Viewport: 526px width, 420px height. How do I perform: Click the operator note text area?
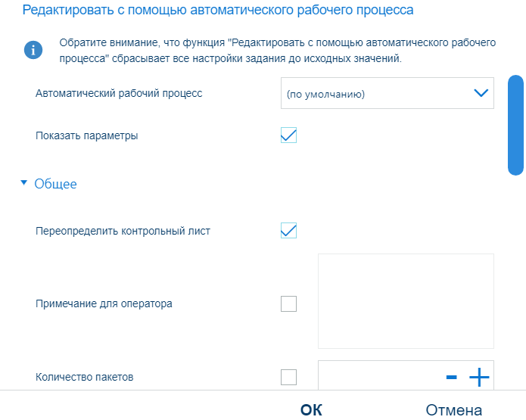point(406,301)
